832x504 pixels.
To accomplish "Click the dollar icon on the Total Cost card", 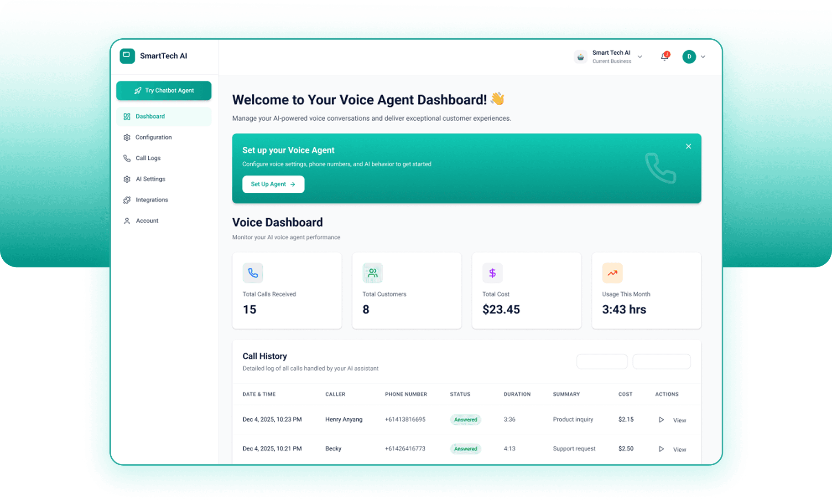I will [492, 273].
